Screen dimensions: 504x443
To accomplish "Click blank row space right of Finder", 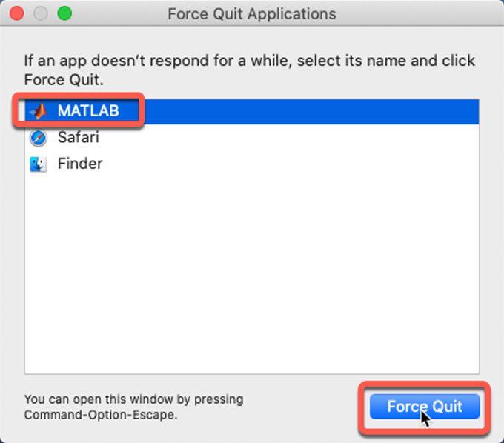I will tap(289, 164).
